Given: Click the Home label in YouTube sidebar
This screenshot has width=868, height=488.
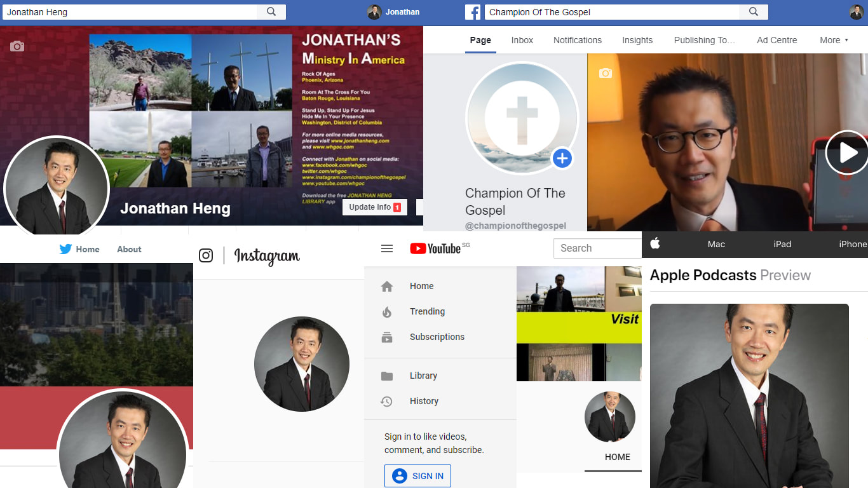Looking at the screenshot, I should pyautogui.click(x=421, y=286).
